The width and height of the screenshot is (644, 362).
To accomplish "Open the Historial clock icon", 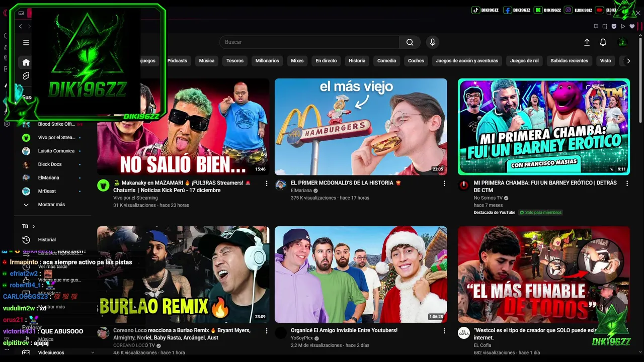I will (26, 240).
